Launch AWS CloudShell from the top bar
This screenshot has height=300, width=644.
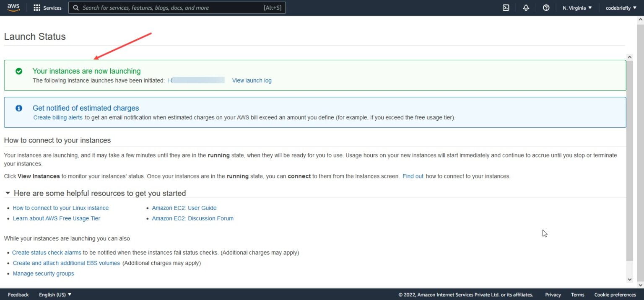tap(506, 8)
